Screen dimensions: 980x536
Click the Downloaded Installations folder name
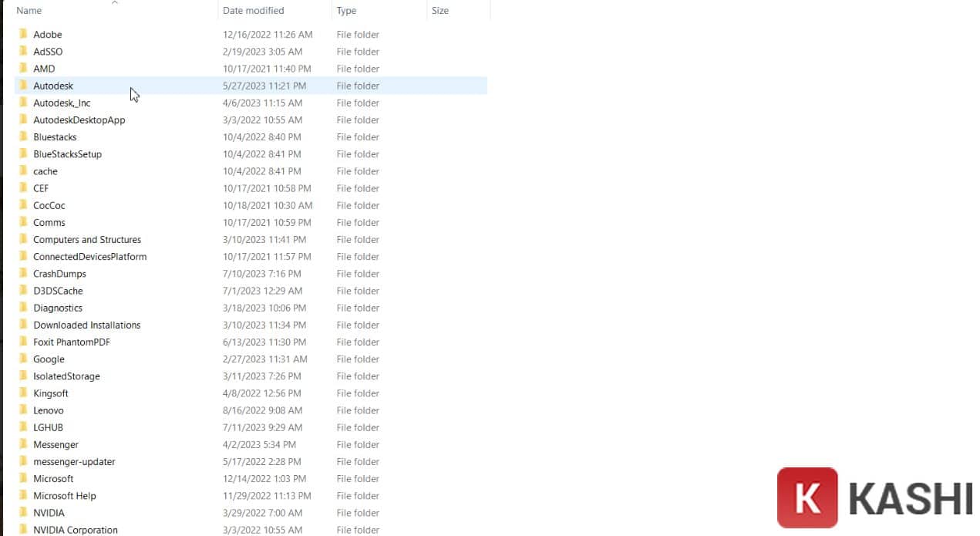[x=86, y=325]
